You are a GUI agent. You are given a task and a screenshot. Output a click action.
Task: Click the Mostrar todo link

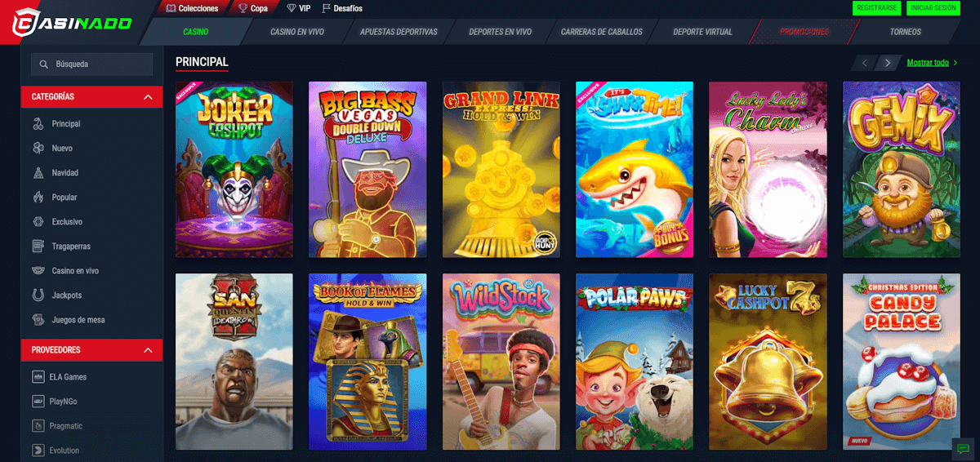[x=928, y=63]
